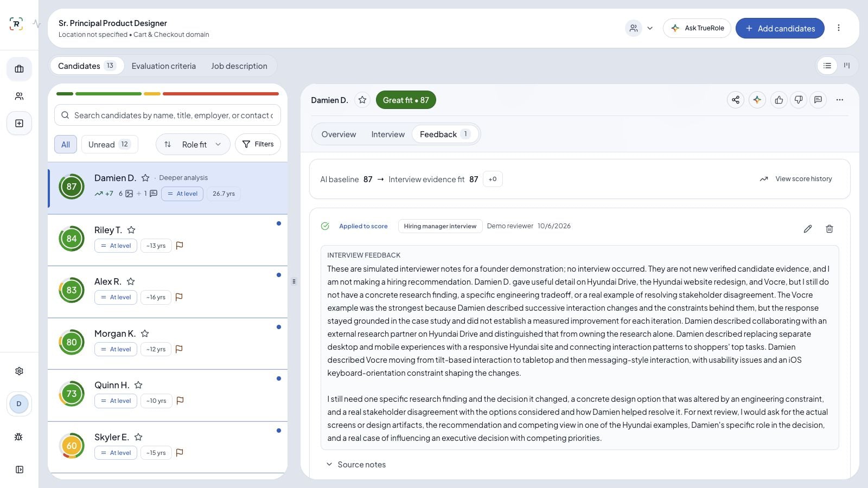
Task: Open candidate horizontal more options menu
Action: pos(840,100)
